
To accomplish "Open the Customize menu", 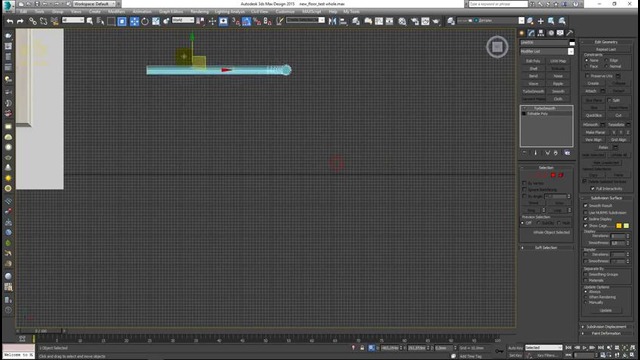I will pos(285,12).
